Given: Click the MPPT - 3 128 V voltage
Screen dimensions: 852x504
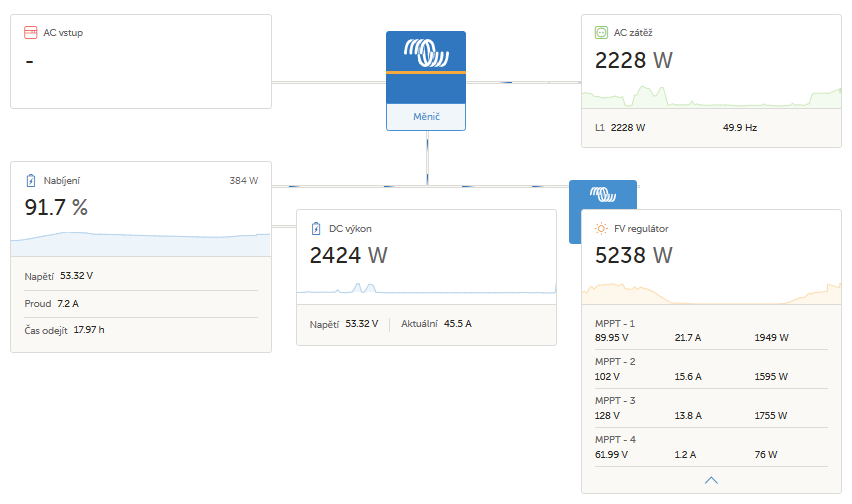Looking at the screenshot, I should [x=607, y=416].
